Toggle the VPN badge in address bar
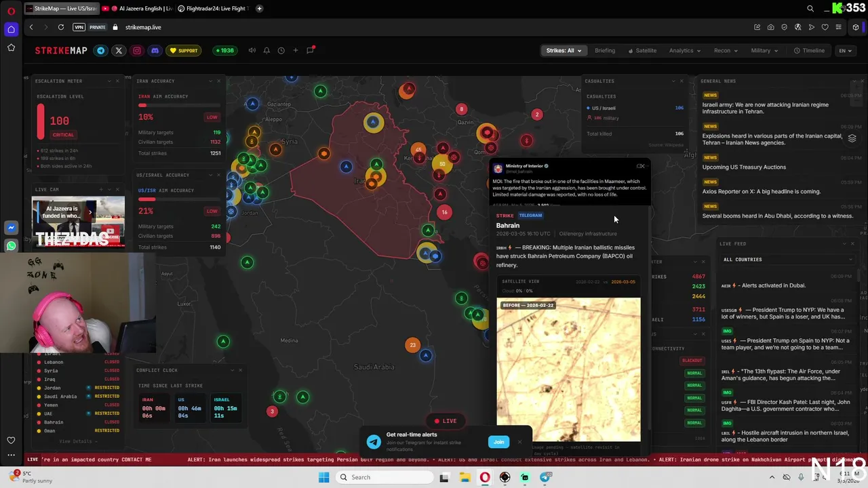 [79, 27]
